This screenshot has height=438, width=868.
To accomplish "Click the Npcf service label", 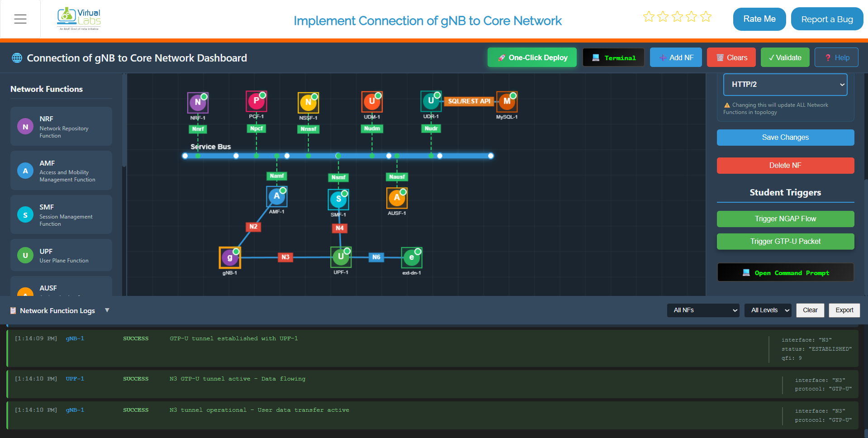I will click(x=256, y=129).
